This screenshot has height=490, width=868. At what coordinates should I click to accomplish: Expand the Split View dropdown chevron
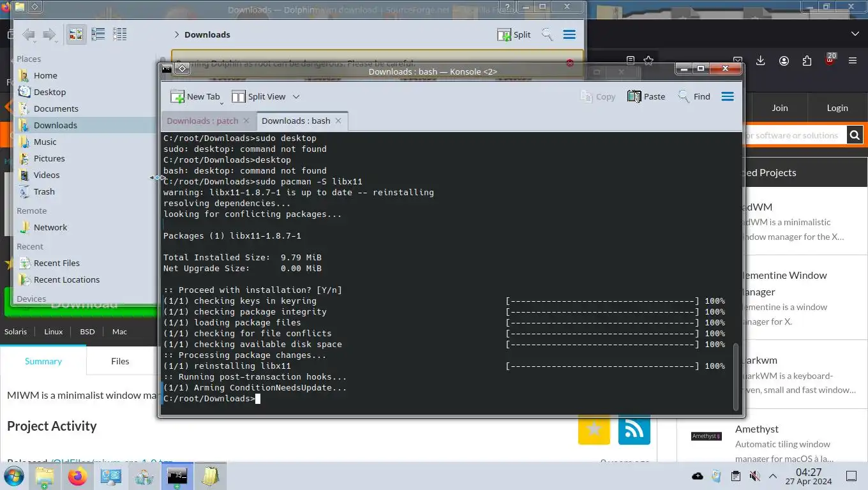coord(296,96)
